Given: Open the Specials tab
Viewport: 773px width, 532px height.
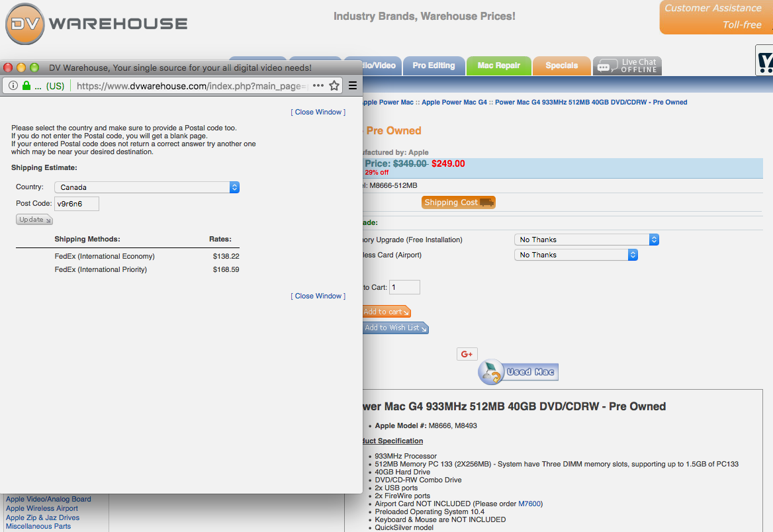Looking at the screenshot, I should pyautogui.click(x=561, y=66).
